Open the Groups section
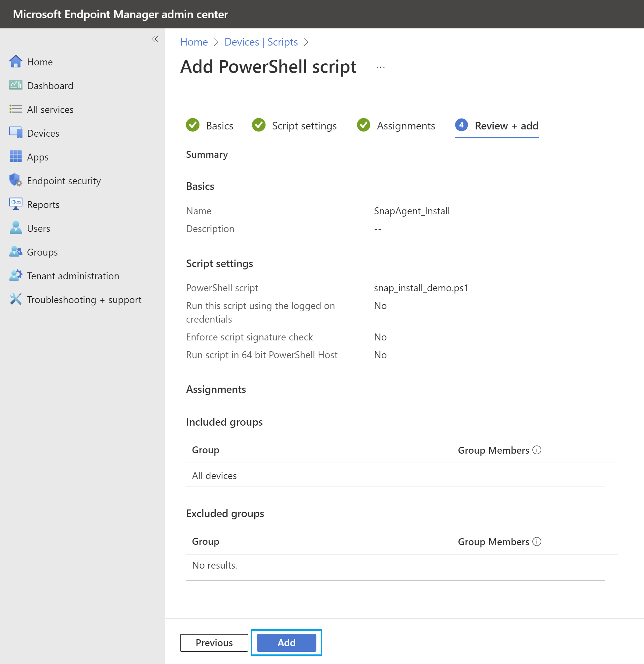 point(42,252)
